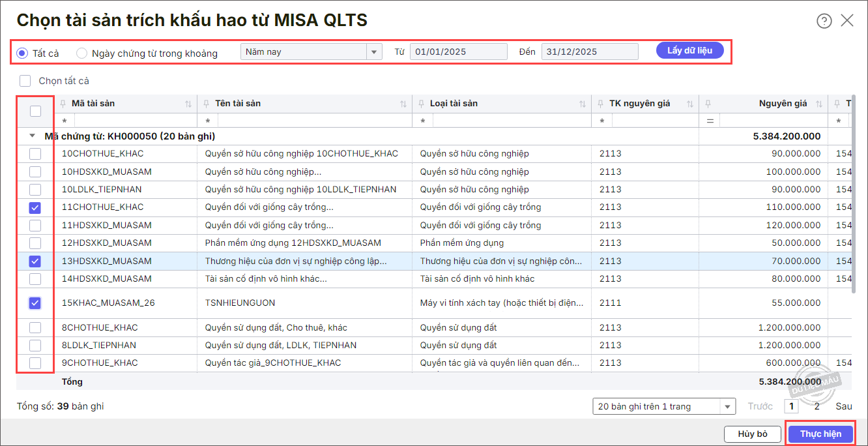Image resolution: width=868 pixels, height=446 pixels.
Task: Click the 2111 account cell
Action: 645,303
